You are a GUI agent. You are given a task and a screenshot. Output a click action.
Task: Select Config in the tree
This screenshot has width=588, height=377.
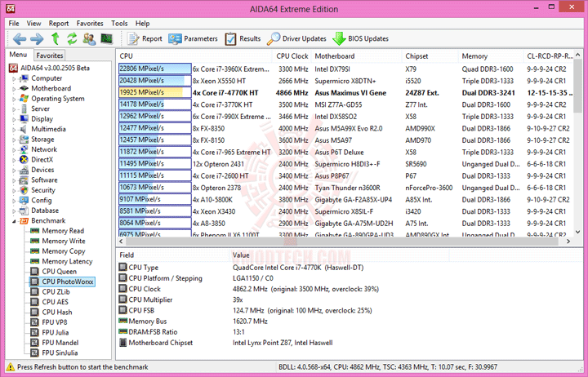tap(42, 200)
